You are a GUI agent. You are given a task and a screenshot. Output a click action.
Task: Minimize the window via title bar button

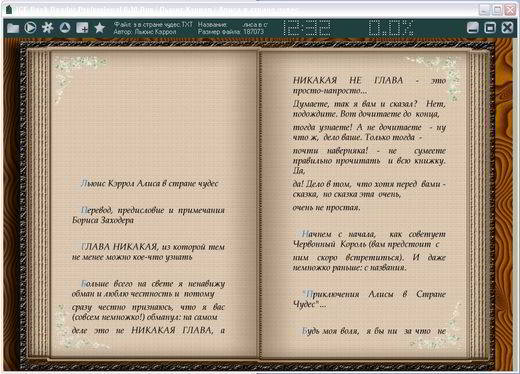[x=484, y=10]
